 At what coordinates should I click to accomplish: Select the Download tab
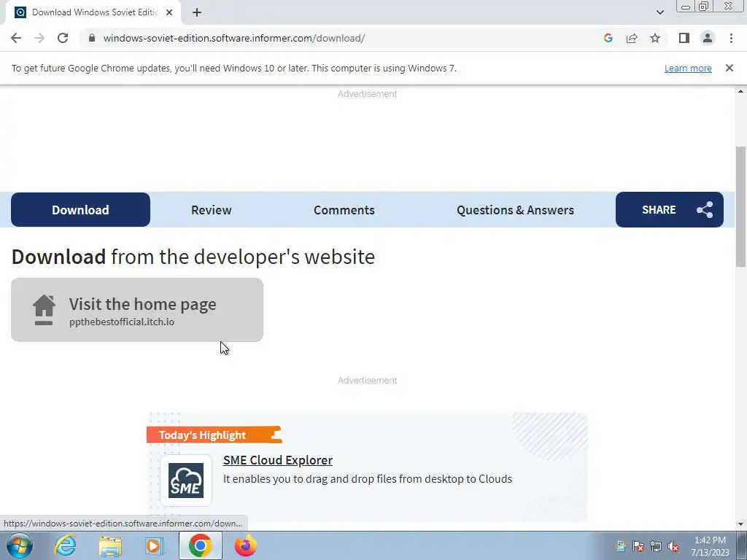click(80, 209)
